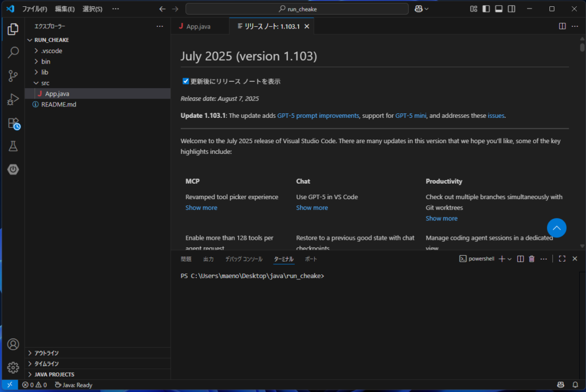Open the notifications bell icon

coord(575,385)
